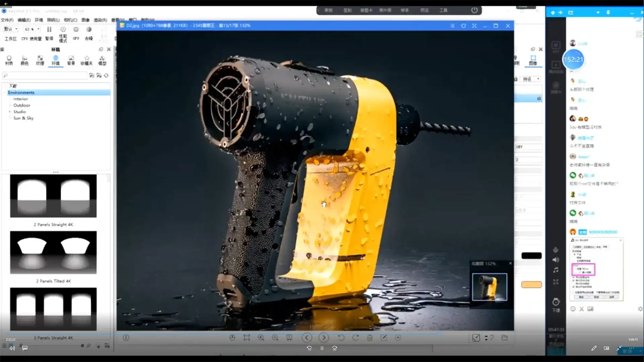The width and height of the screenshot is (644, 362).
Task: Select the Outdoor environments folder
Action: click(x=22, y=105)
